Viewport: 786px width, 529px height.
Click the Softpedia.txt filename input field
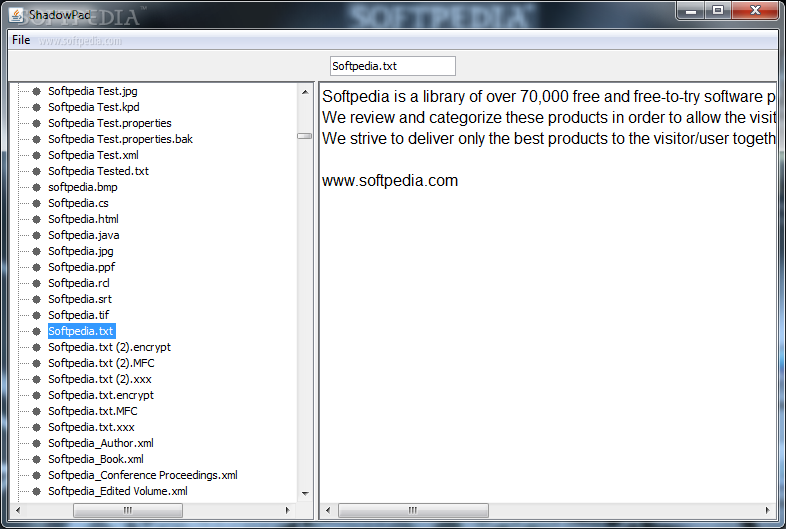392,66
